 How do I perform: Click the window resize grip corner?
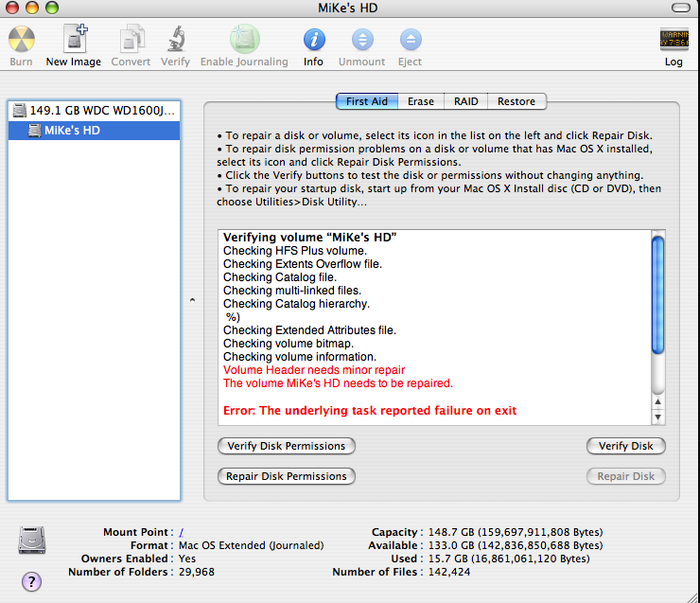tap(693, 597)
